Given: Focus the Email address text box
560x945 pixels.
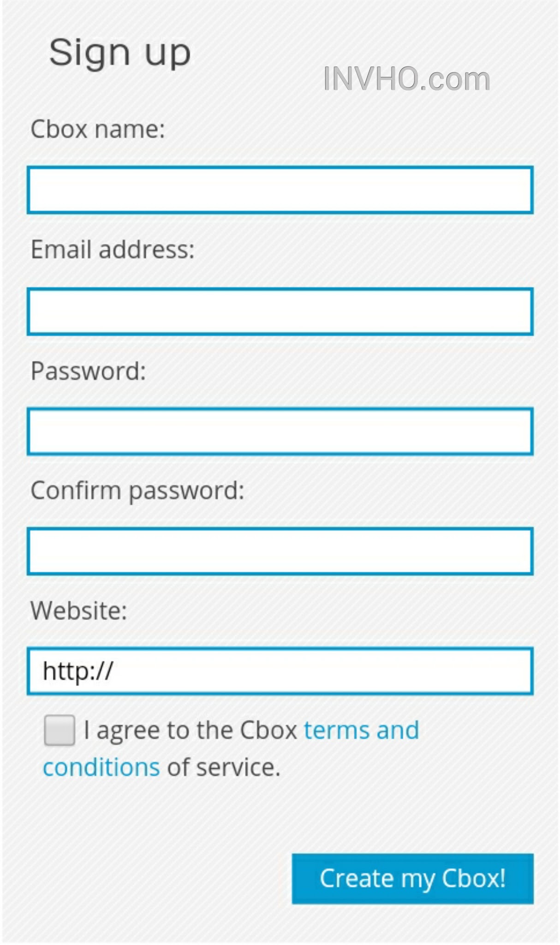Looking at the screenshot, I should [x=280, y=311].
